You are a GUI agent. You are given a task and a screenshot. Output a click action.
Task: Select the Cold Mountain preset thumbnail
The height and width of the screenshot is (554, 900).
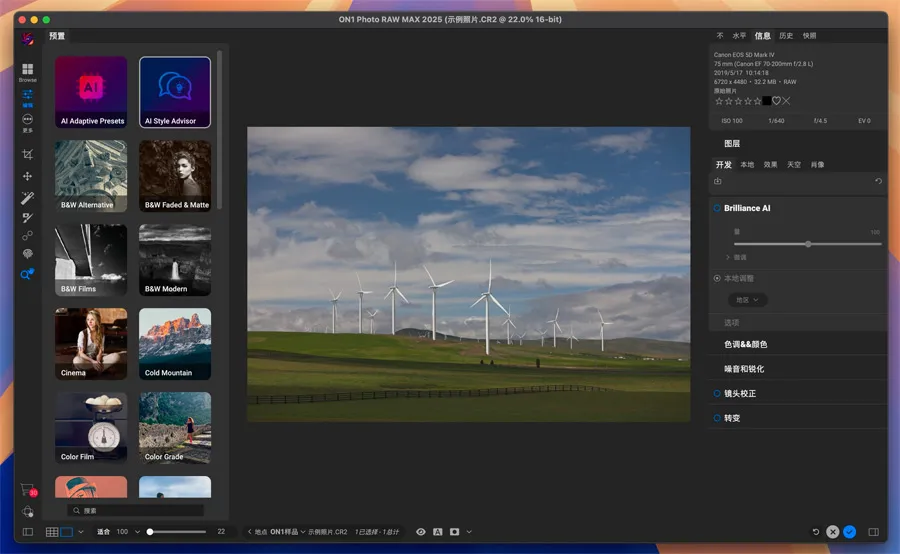tap(175, 343)
